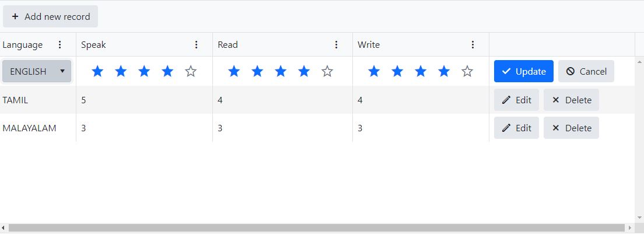Open the ENGLISH language dropdown
This screenshot has width=644, height=238.
tap(37, 71)
